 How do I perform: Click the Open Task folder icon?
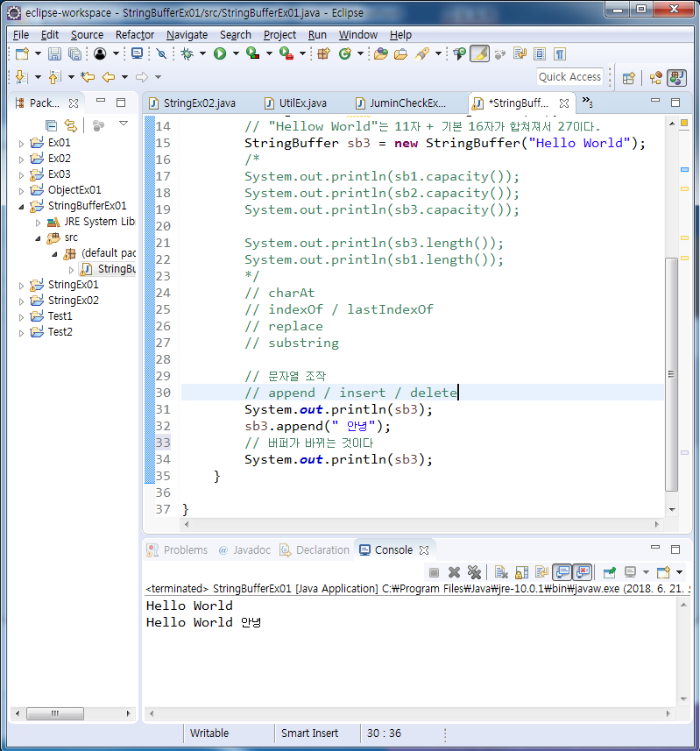[x=400, y=53]
